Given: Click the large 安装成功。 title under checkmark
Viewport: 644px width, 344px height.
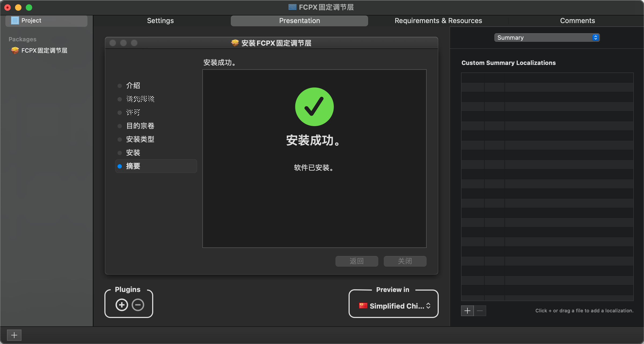Looking at the screenshot, I should pyautogui.click(x=314, y=140).
